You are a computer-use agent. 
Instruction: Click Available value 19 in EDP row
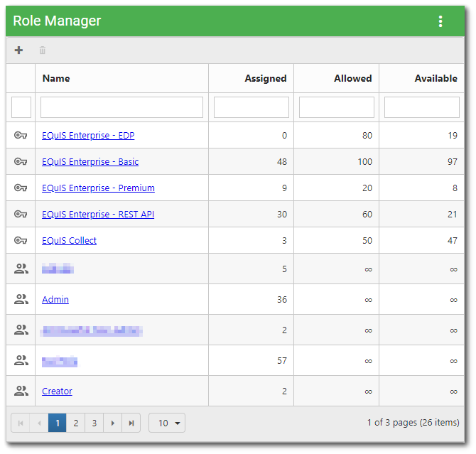(453, 136)
